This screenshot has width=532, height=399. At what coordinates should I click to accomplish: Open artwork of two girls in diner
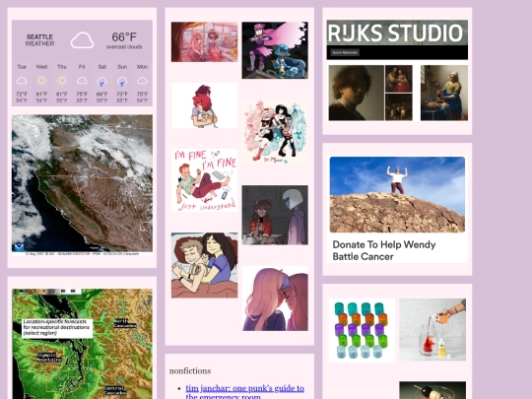click(205, 41)
